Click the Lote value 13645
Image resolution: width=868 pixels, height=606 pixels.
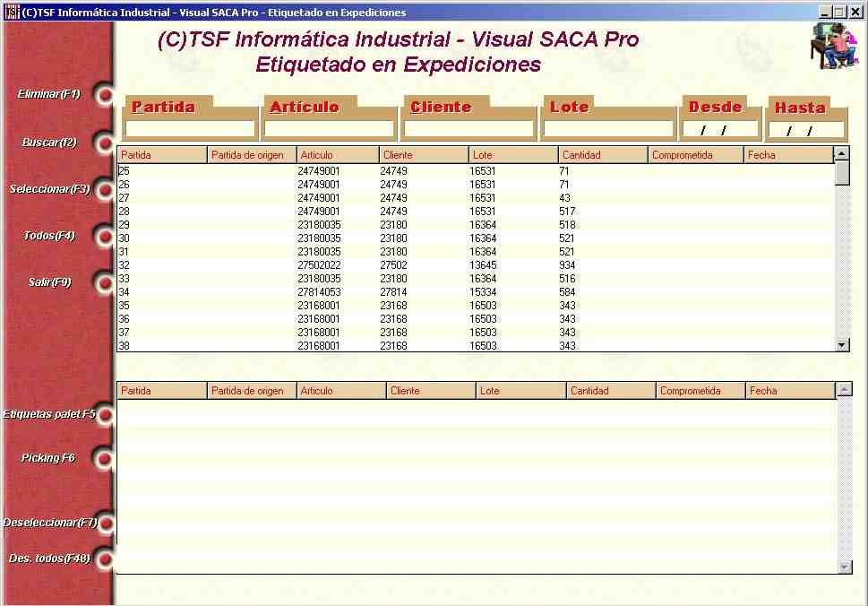pyautogui.click(x=484, y=265)
